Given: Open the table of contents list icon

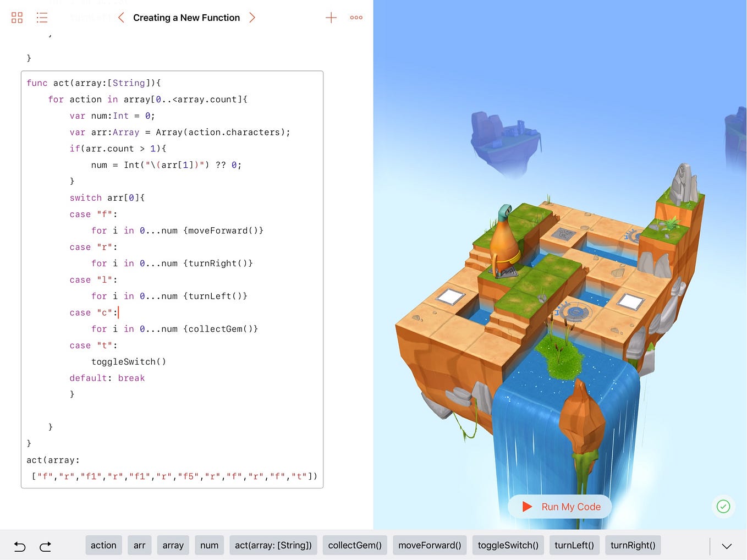Looking at the screenshot, I should click(42, 17).
